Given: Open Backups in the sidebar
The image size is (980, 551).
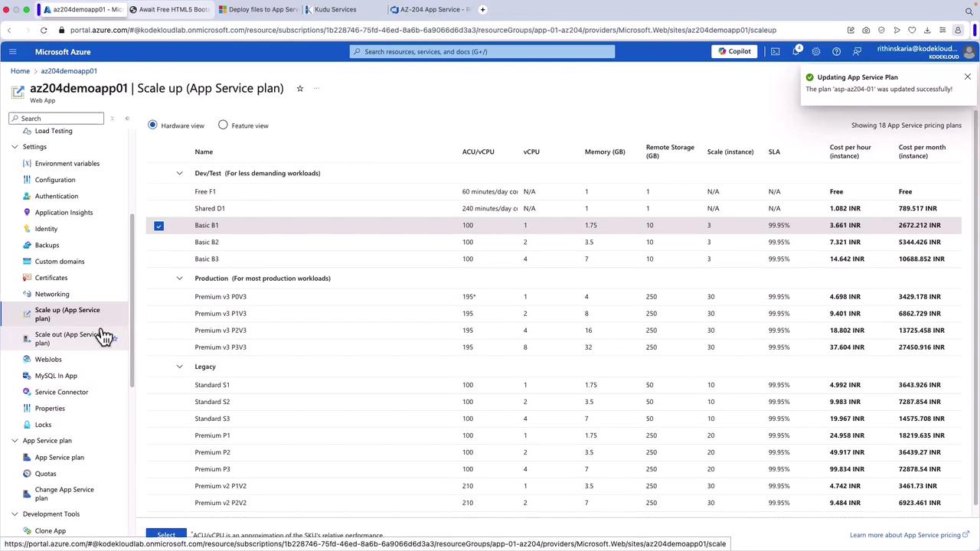Looking at the screenshot, I should 47,245.
